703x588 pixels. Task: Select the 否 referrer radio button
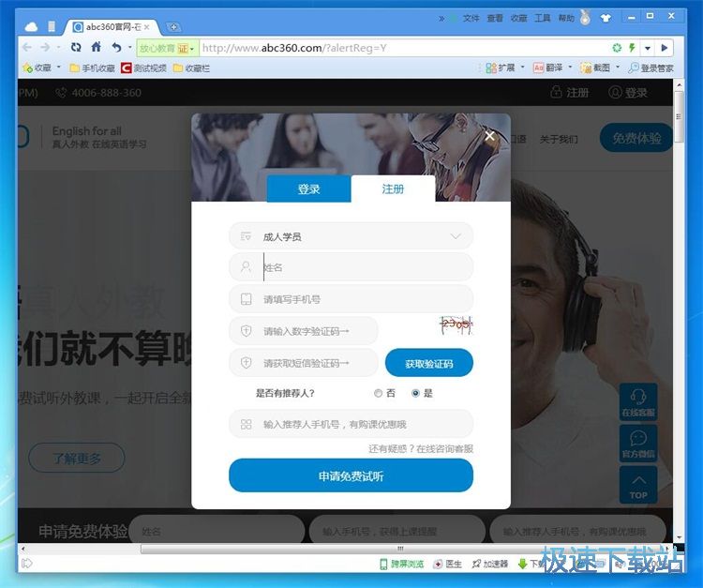pos(378,393)
